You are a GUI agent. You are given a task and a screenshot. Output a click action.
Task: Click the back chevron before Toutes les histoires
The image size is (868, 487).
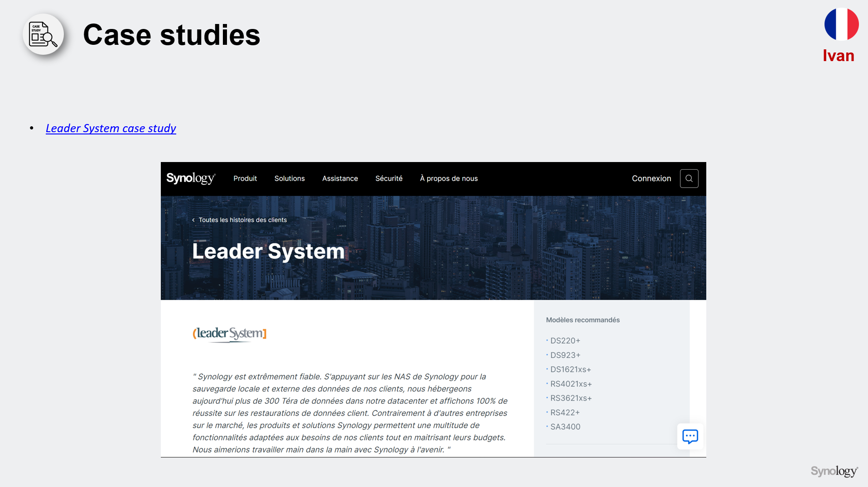193,220
